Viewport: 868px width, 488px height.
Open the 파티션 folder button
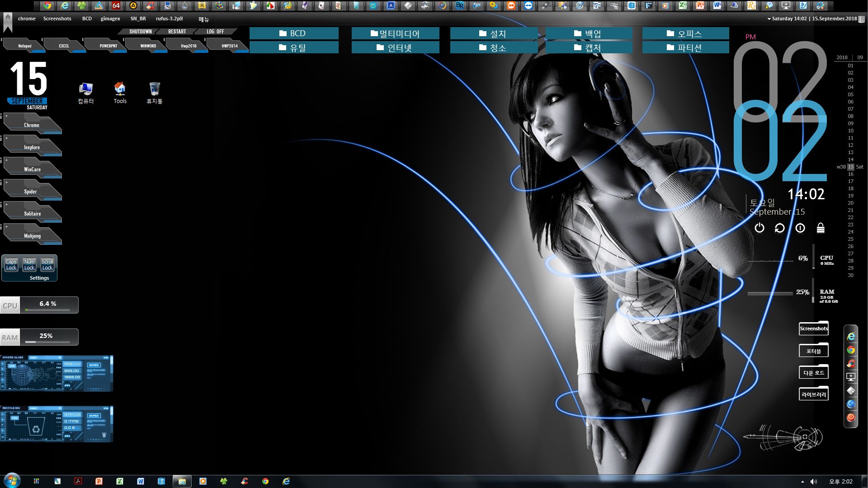[x=685, y=47]
